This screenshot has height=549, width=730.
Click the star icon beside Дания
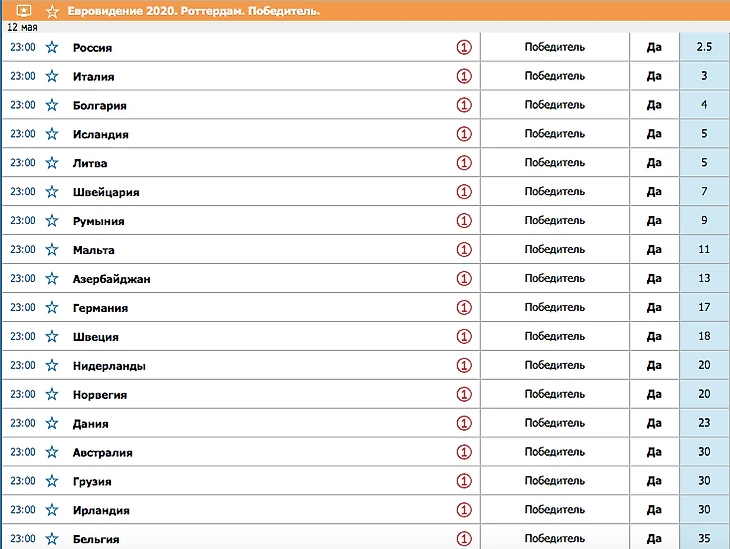tap(52, 423)
